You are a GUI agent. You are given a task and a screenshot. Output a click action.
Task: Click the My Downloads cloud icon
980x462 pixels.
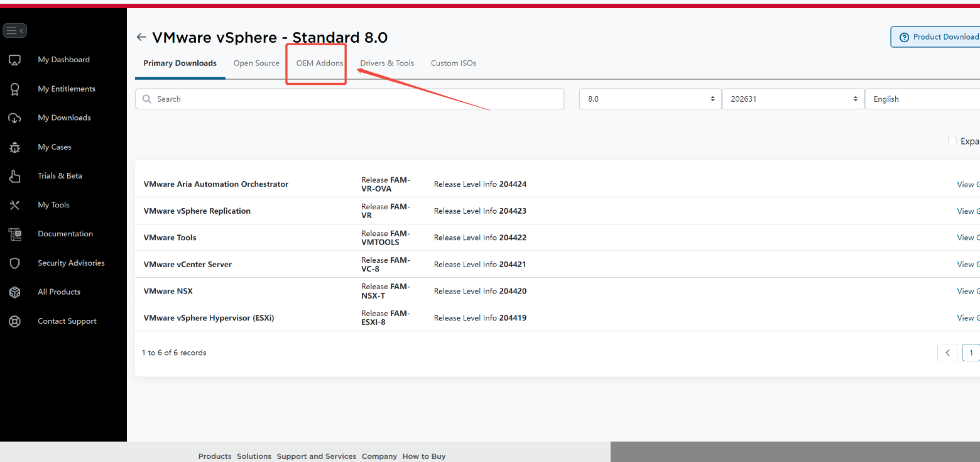[14, 118]
